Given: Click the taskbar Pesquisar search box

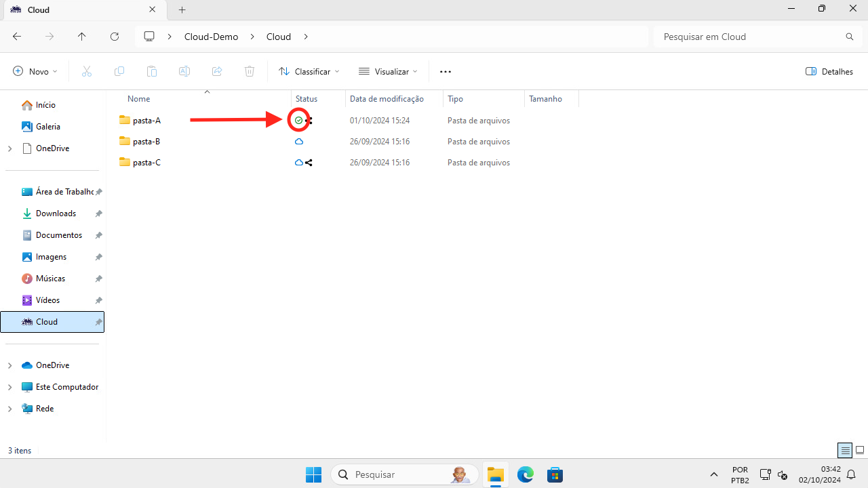Looking at the screenshot, I should coord(405,474).
